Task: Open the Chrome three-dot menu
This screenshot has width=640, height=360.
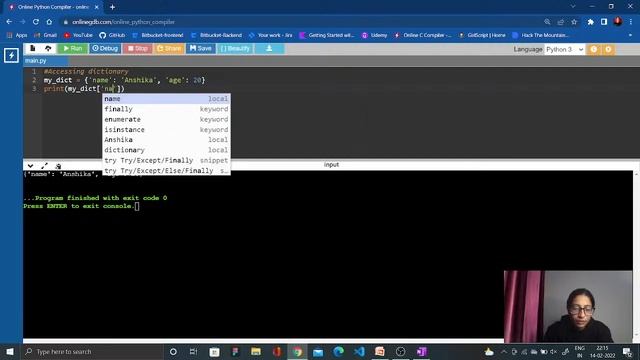Action: coord(631,22)
